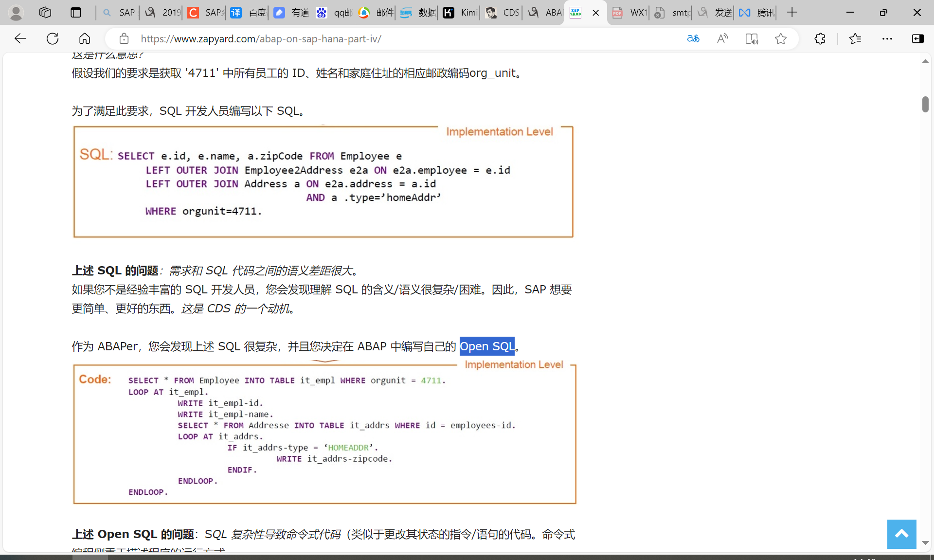Viewport: 934px width, 560px height.
Task: Switch to the 腾讯 tab
Action: click(756, 13)
